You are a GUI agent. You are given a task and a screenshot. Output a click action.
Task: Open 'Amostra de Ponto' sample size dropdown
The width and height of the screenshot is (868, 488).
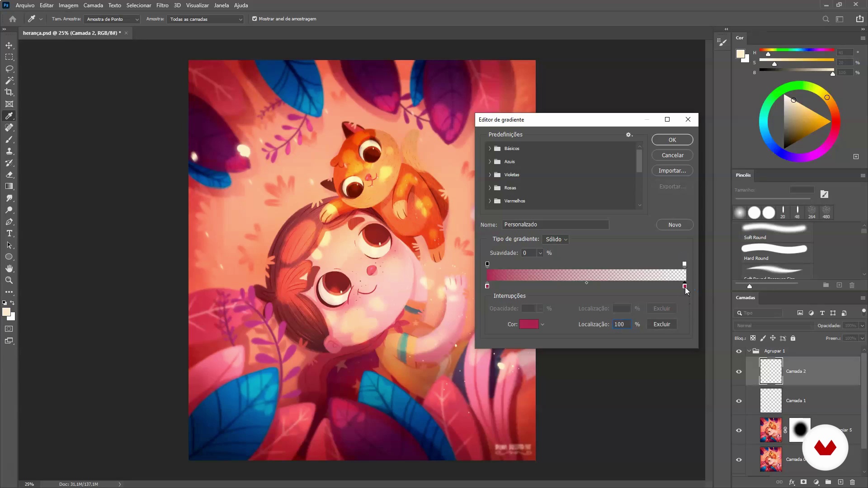click(x=112, y=19)
